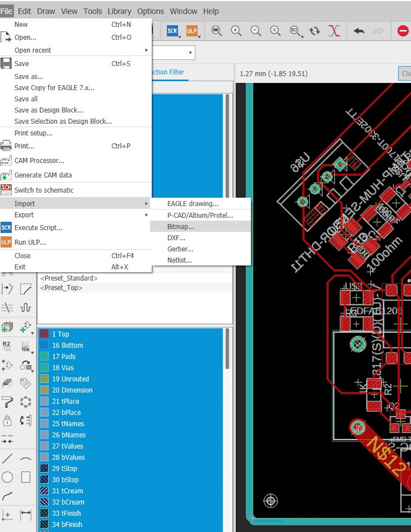Viewport: 411px width, 532px height.
Task: Select the 25 tNames layer row
Action: pos(130,424)
